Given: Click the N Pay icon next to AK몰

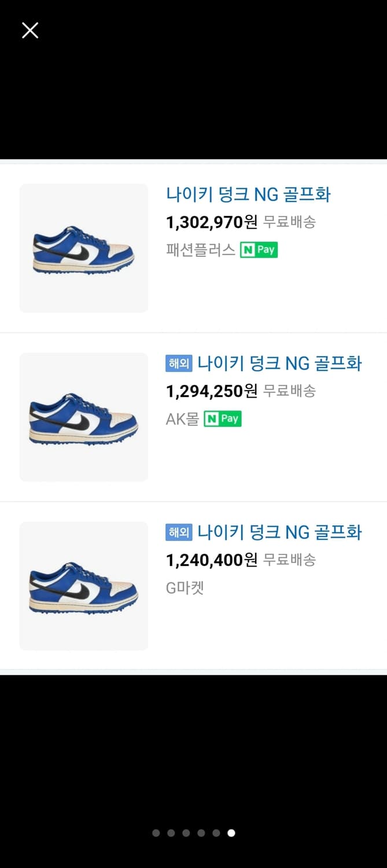Looking at the screenshot, I should pos(222,418).
